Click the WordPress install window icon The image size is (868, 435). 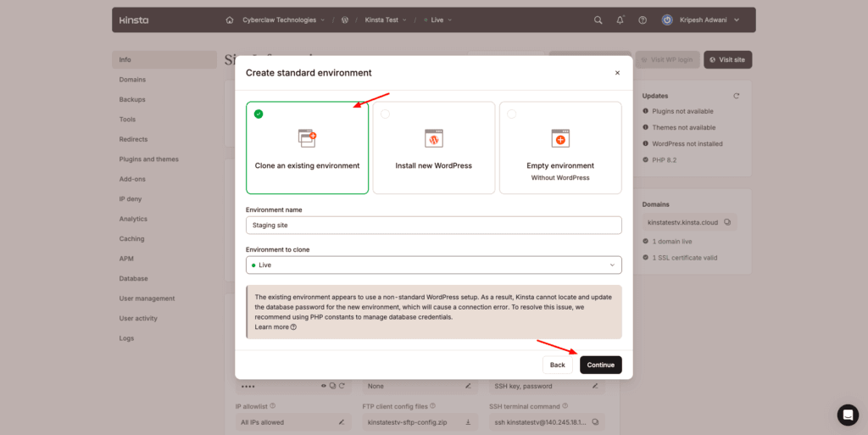click(x=433, y=138)
